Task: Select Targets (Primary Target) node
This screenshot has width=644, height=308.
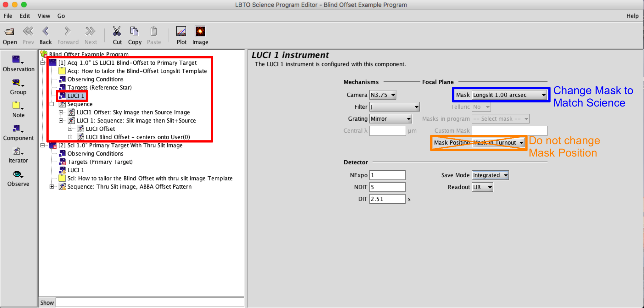Action: 100,162
